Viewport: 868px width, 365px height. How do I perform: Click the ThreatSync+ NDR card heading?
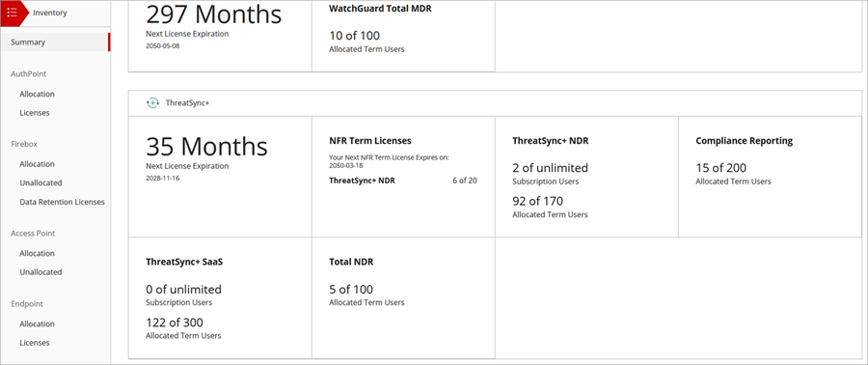coord(551,141)
